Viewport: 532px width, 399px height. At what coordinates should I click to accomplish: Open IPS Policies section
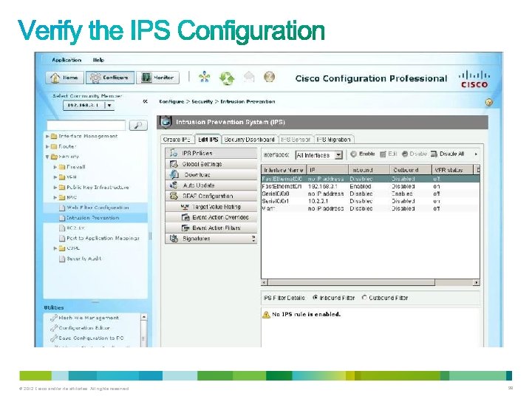[211, 154]
